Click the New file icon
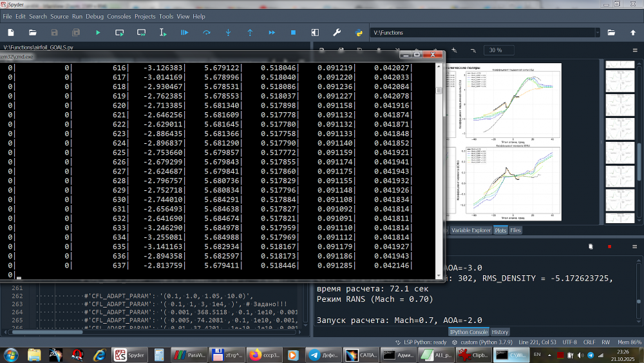644x363 pixels. [x=10, y=32]
